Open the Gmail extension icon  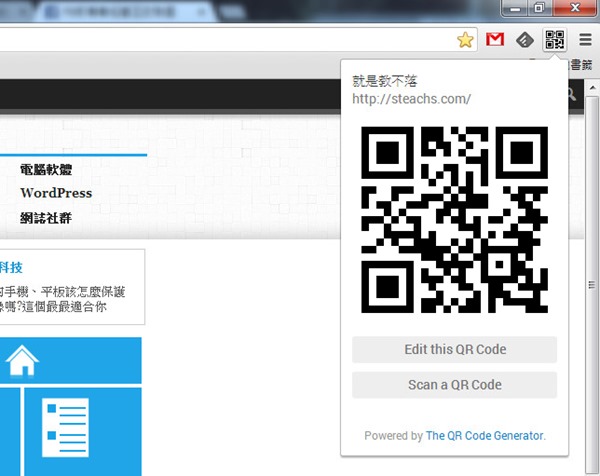(x=495, y=39)
